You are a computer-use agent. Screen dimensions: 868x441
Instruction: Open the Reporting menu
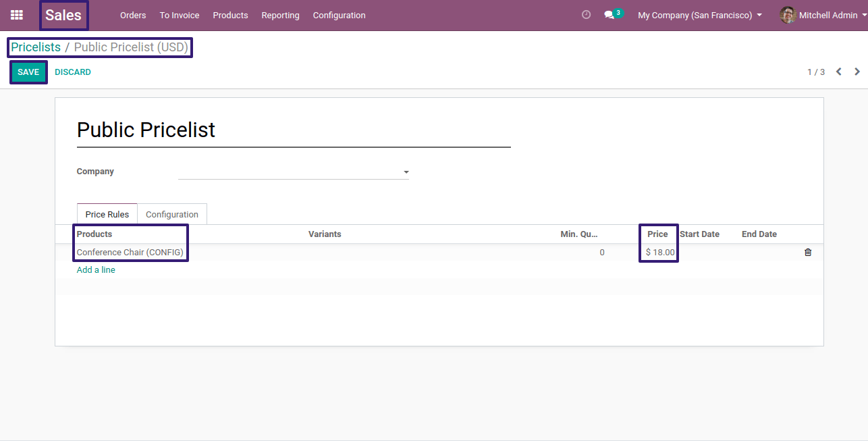[x=280, y=15]
